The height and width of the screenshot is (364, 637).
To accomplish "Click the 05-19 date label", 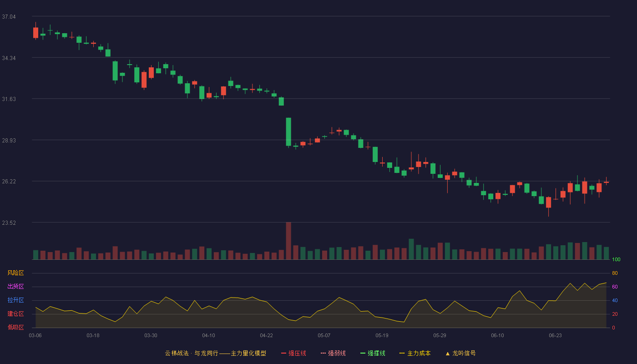I will 382,335.
